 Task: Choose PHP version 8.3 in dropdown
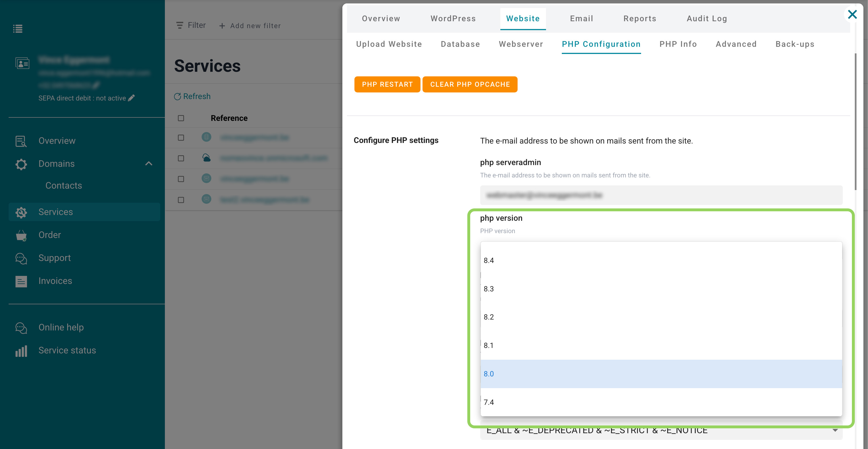pyautogui.click(x=661, y=289)
